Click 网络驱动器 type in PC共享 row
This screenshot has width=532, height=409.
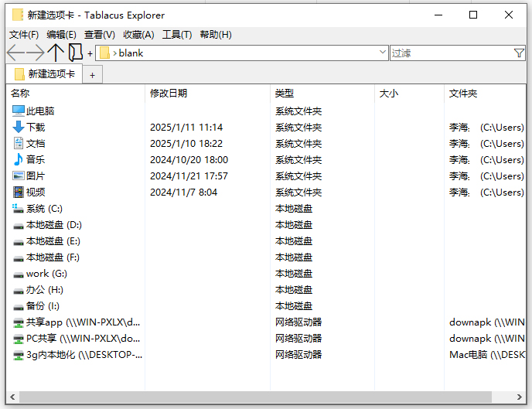[x=298, y=339]
